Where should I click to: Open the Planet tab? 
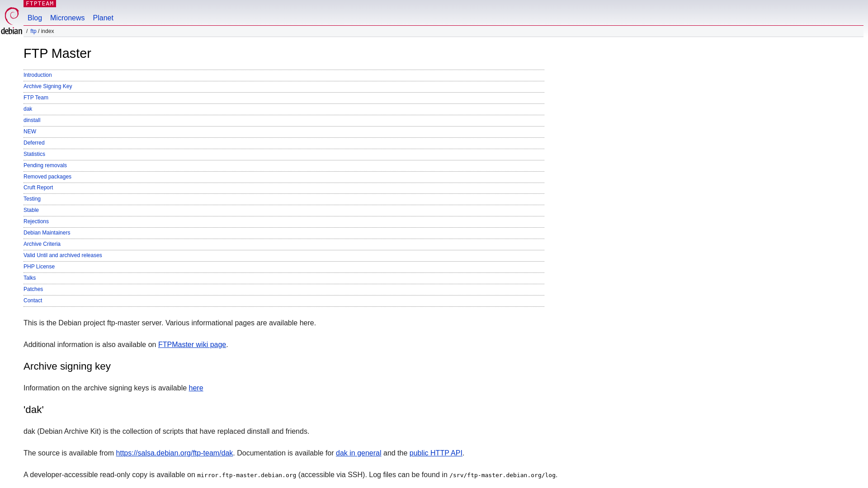pyautogui.click(x=103, y=18)
